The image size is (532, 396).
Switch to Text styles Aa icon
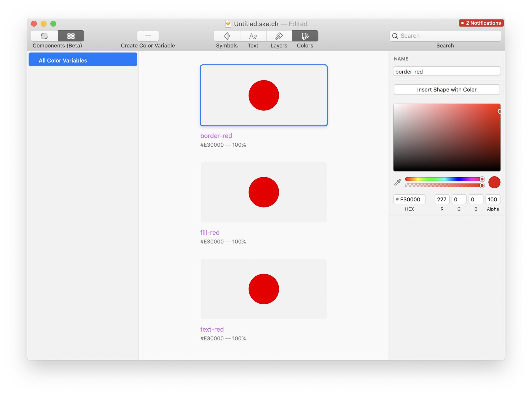coord(253,36)
